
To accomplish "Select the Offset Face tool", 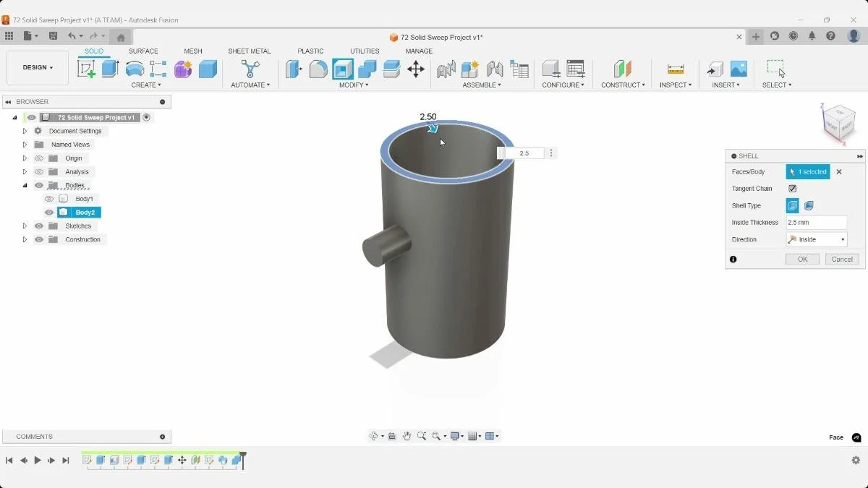I will pyautogui.click(x=391, y=69).
